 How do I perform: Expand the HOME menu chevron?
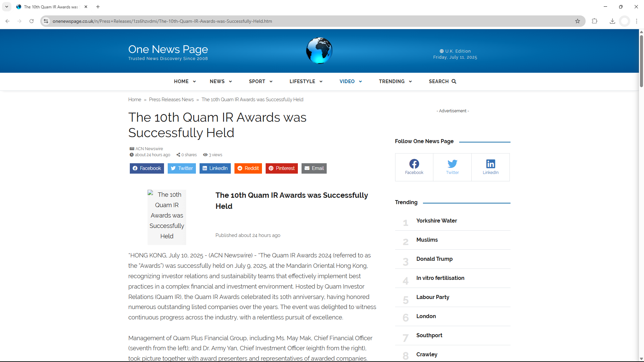194,81
